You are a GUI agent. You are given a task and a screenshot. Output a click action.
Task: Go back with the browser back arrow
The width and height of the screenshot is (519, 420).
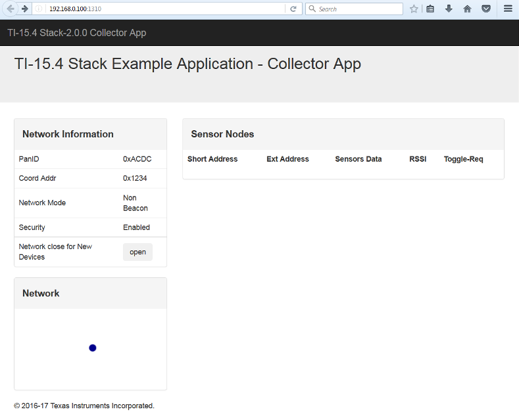click(x=11, y=9)
